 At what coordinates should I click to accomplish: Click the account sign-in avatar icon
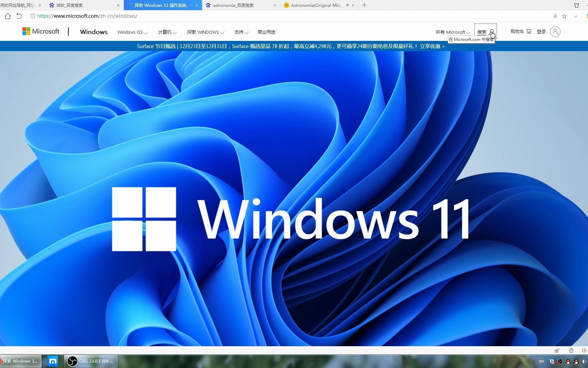555,31
